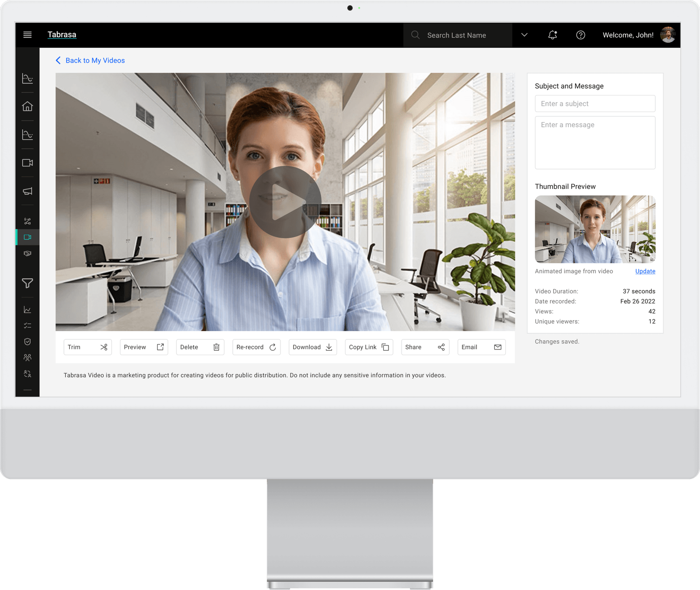
Task: Click the notifications bell in the top bar
Action: [552, 35]
